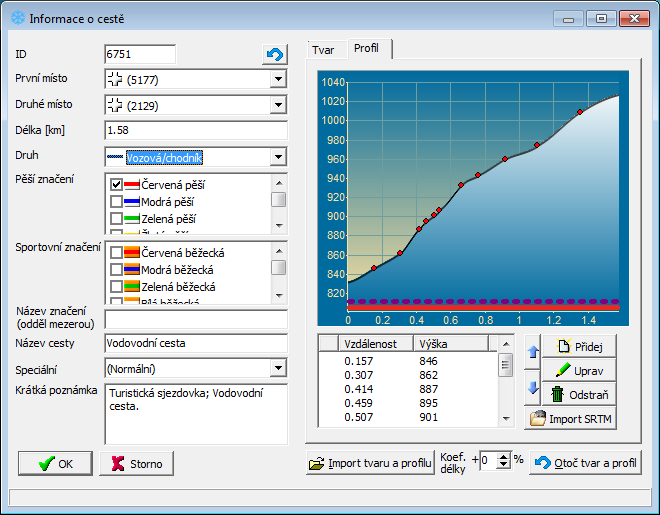
Task: Click Import SRTM button
Action: coord(570,418)
